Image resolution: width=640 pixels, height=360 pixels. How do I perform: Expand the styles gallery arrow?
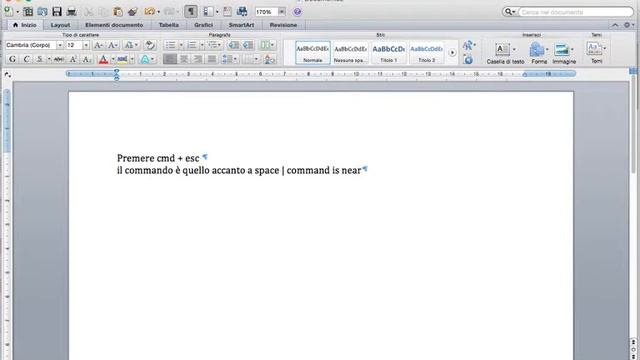[x=452, y=53]
